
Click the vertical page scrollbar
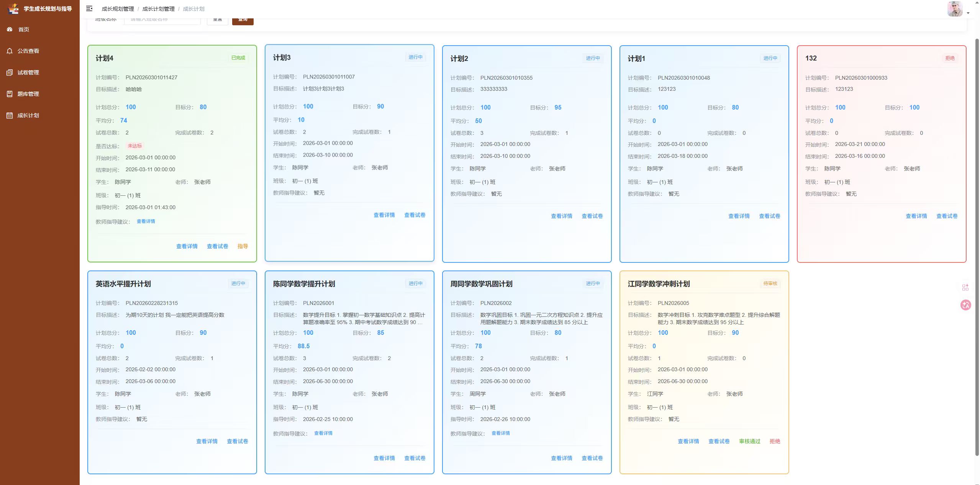coord(977,247)
